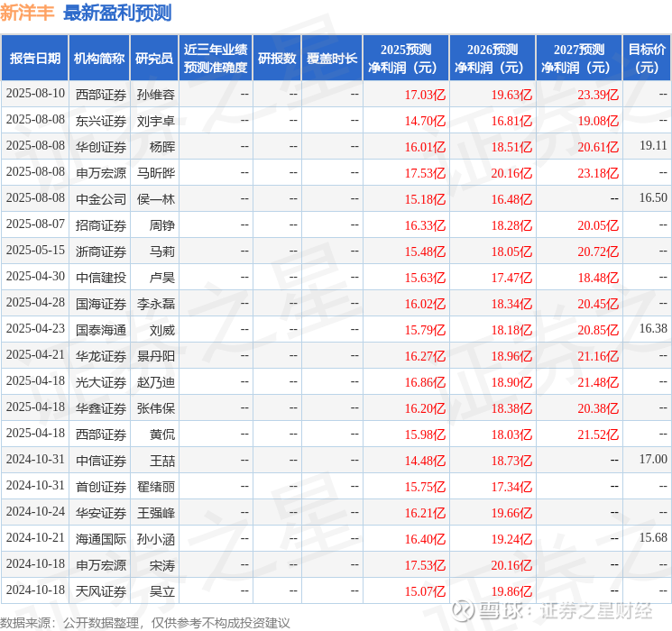Select the date cell 2025-04-21
This screenshot has width=672, height=631.
35,354
